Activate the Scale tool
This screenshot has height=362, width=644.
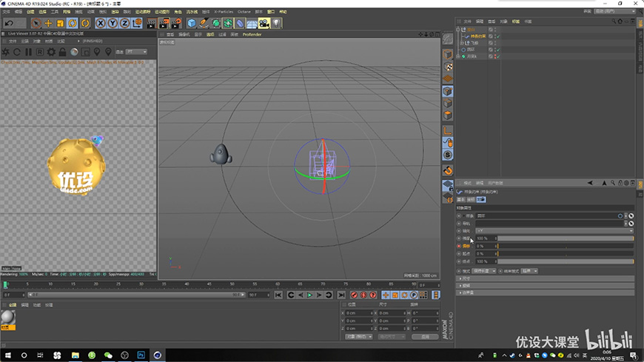pos(61,24)
